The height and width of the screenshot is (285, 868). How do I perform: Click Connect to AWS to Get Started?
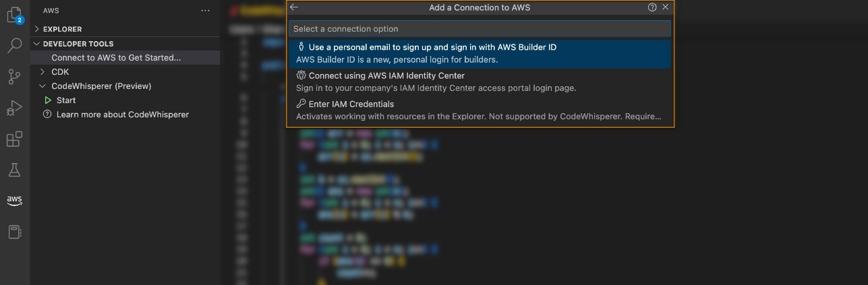[116, 58]
